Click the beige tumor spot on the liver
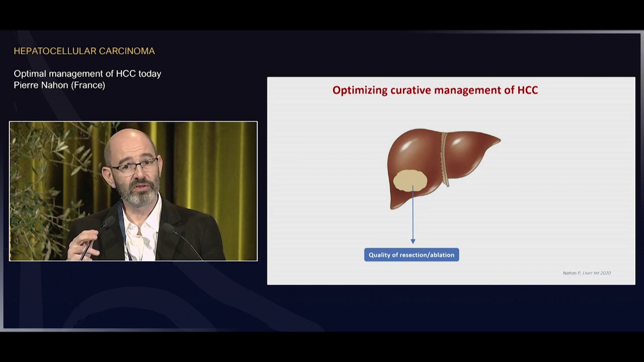644x362 pixels. click(x=410, y=180)
